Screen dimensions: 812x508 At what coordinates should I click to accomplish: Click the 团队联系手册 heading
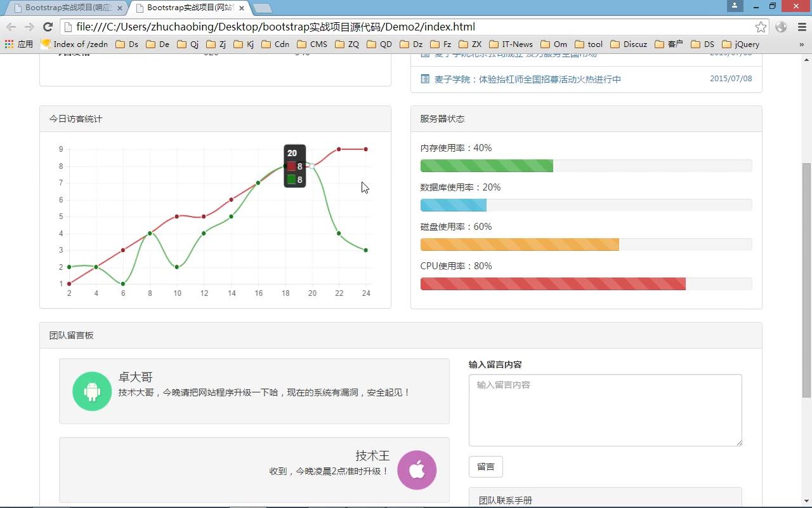coord(506,500)
